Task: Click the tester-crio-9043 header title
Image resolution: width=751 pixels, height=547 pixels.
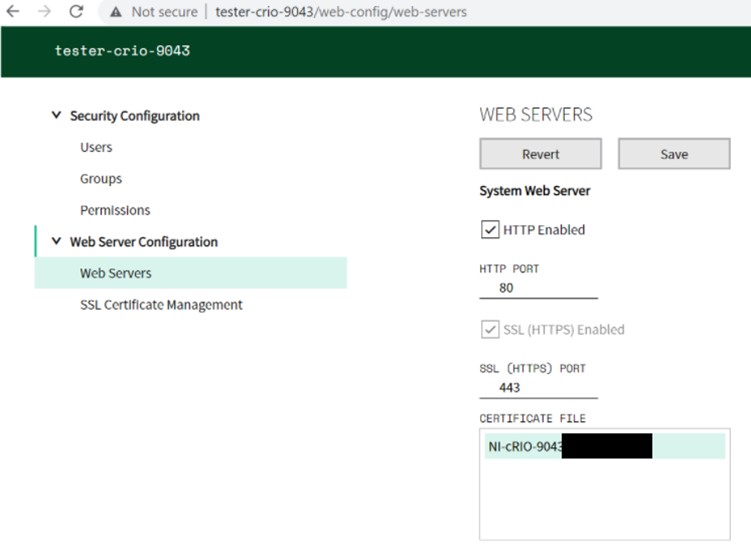Action: pos(122,50)
